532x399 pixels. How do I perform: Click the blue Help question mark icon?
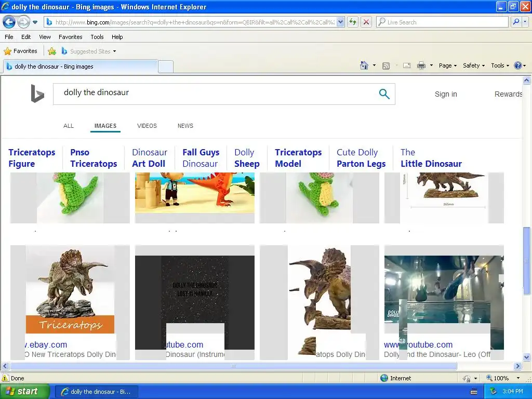[518, 65]
